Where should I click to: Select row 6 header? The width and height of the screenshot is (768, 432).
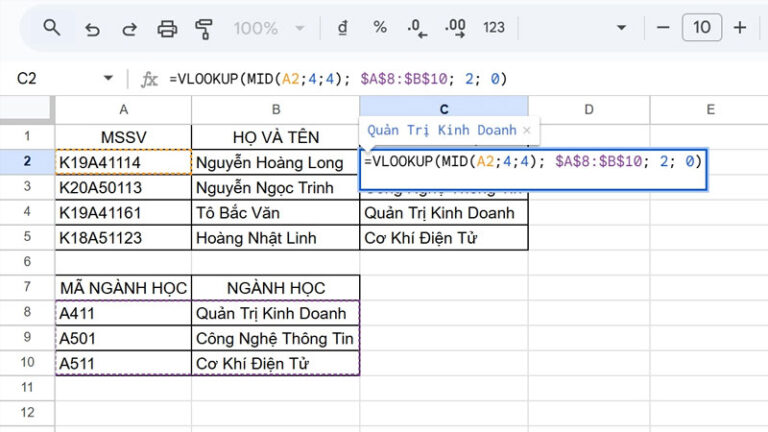click(x=27, y=262)
